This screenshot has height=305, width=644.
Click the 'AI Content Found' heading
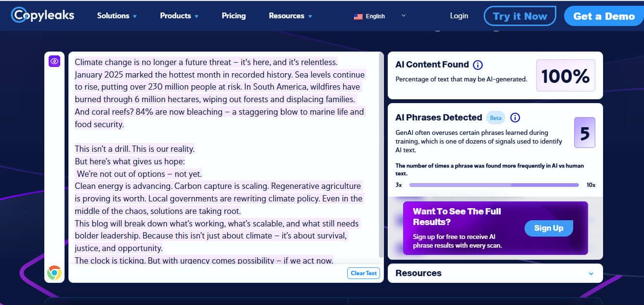(432, 65)
